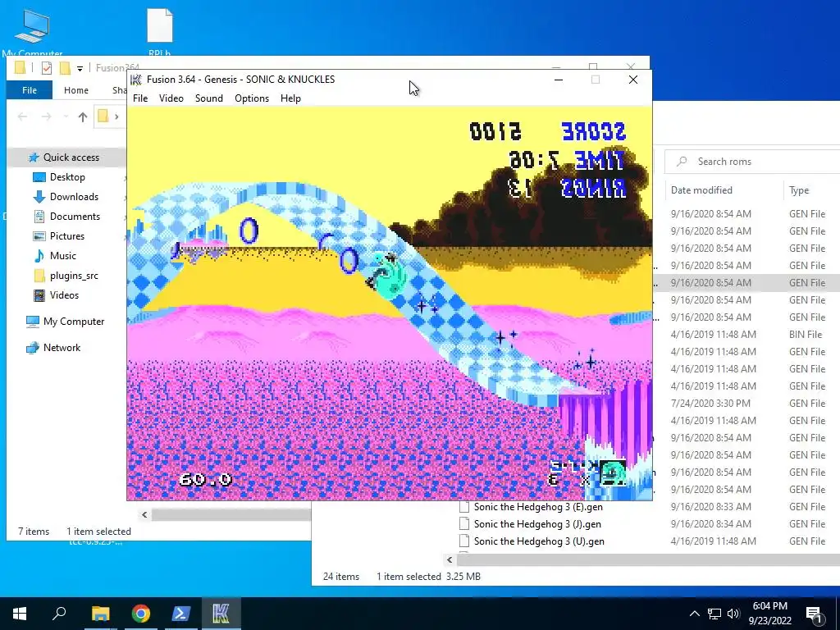Image resolution: width=840 pixels, height=630 pixels.
Task: Select Quick access in navigation pane
Action: point(71,157)
